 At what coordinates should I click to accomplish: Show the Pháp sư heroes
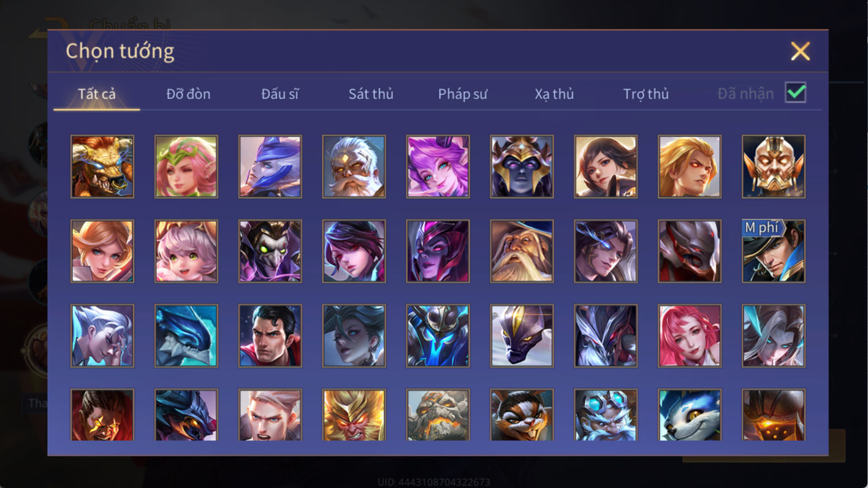coord(463,94)
